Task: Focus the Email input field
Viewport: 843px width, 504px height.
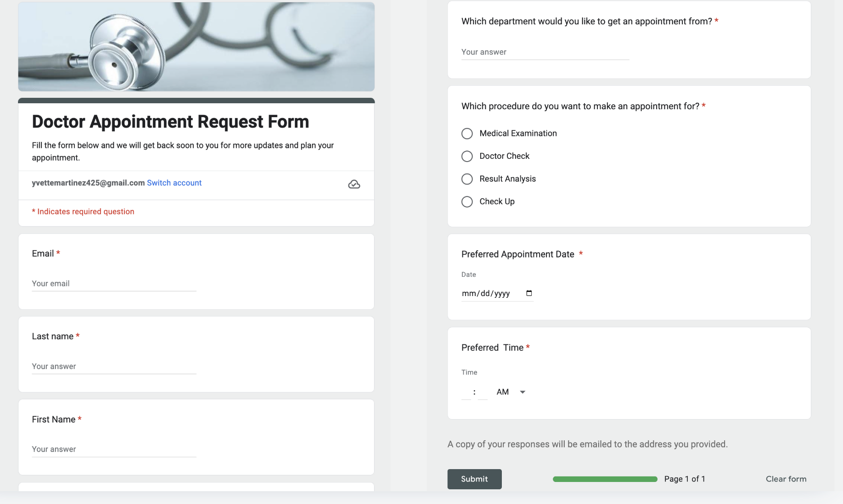Action: (x=114, y=284)
